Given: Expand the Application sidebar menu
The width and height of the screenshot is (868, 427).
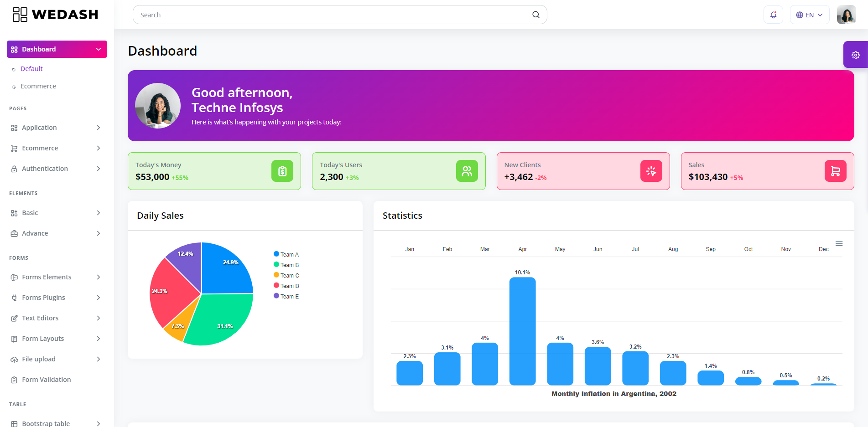Looking at the screenshot, I should point(56,128).
